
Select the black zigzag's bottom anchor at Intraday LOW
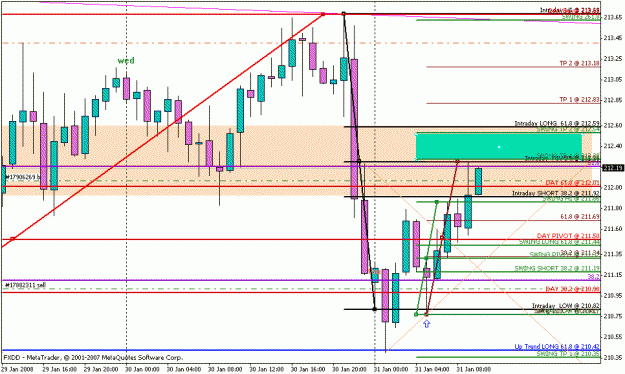(x=374, y=309)
